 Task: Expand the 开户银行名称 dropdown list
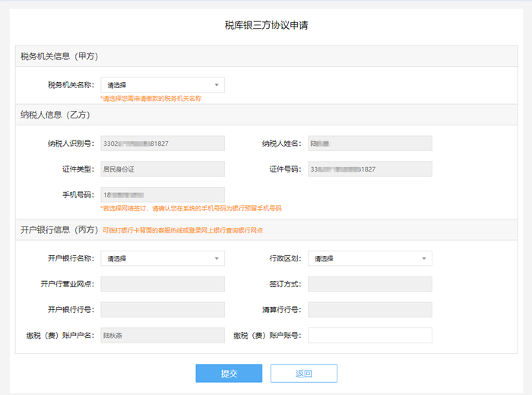pyautogui.click(x=162, y=258)
